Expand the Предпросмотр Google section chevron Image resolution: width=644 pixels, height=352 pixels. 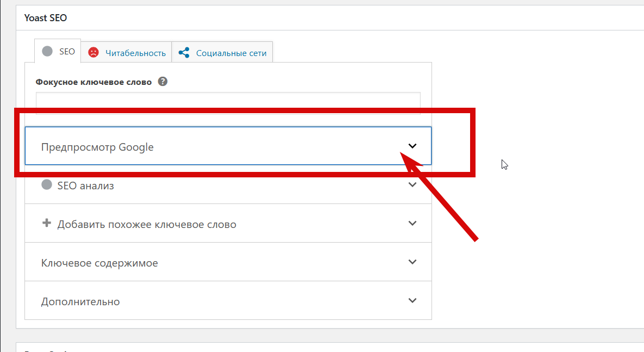coord(412,146)
